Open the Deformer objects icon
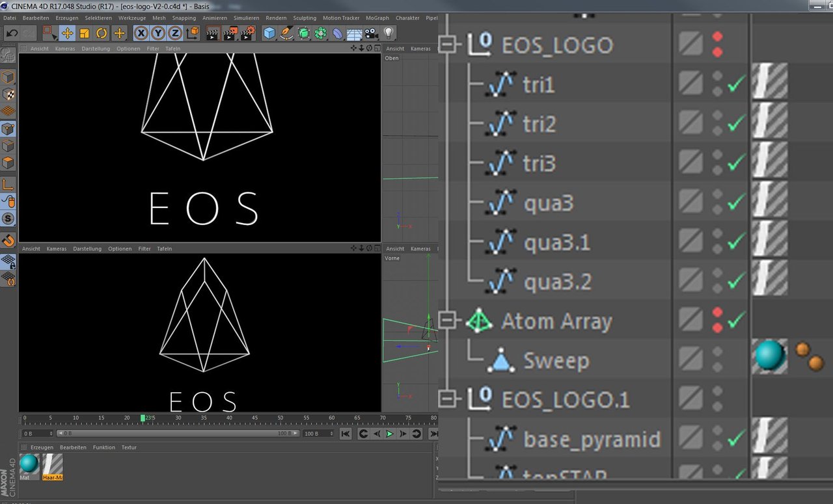The height and width of the screenshot is (504, 833). coord(338,33)
